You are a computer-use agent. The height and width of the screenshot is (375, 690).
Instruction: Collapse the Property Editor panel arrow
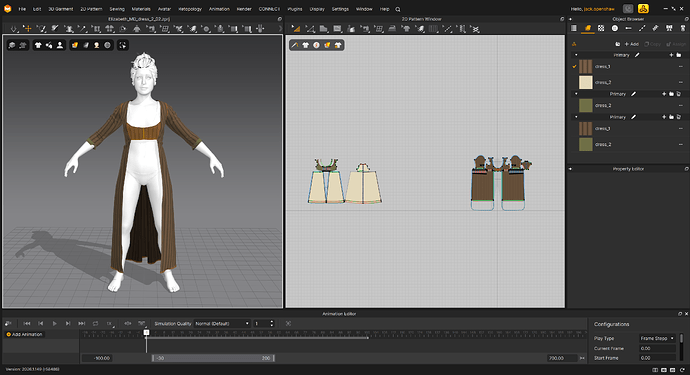pyautogui.click(x=570, y=169)
